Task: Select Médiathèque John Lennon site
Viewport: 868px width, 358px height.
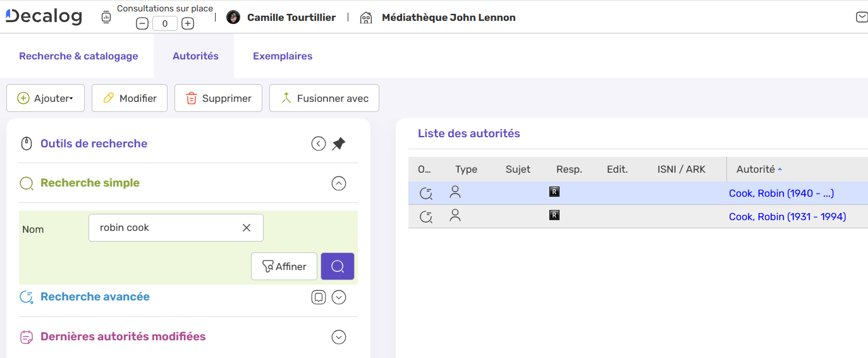Action: (x=449, y=18)
